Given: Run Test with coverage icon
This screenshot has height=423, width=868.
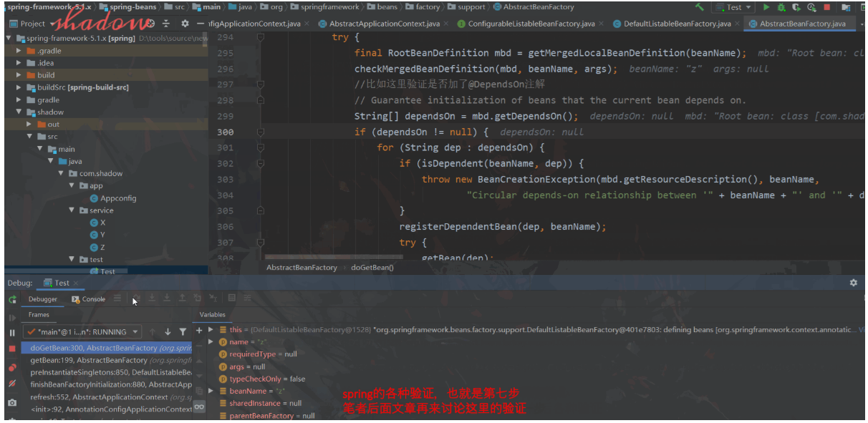Looking at the screenshot, I should point(796,7).
